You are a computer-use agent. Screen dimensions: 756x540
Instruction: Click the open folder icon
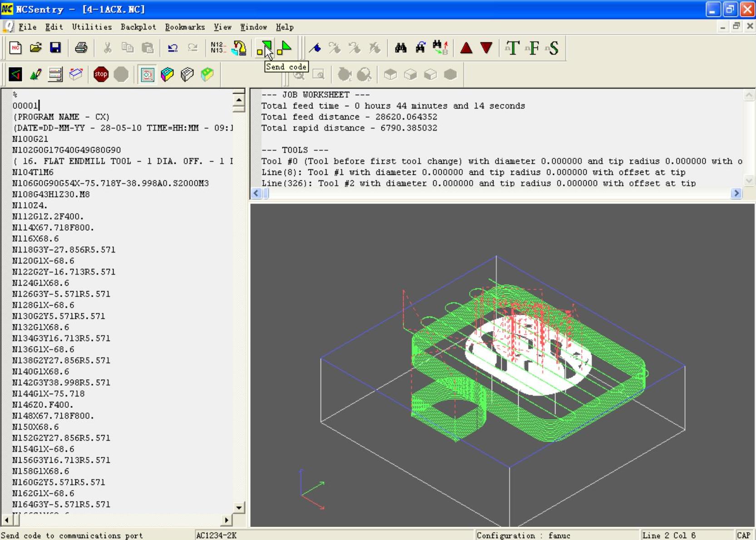click(35, 48)
